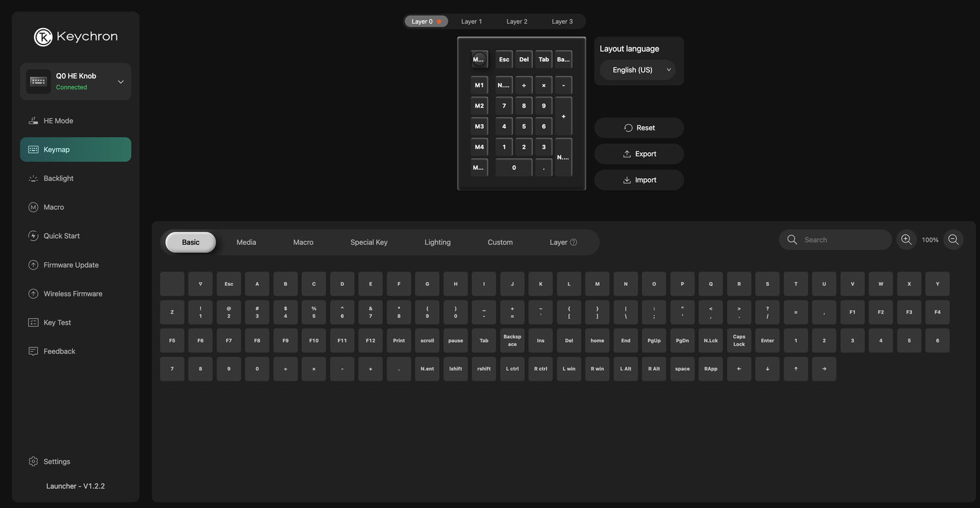This screenshot has height=508, width=980.
Task: Click the Export button
Action: tap(639, 154)
